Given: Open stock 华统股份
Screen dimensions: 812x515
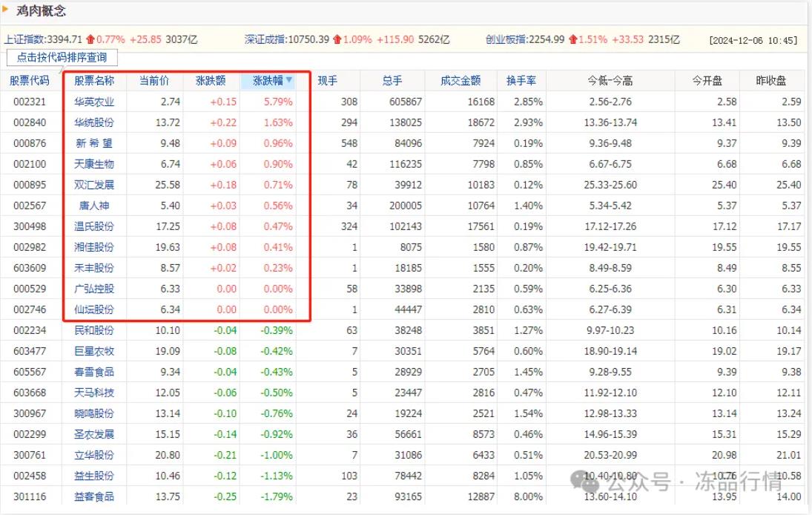Looking at the screenshot, I should coord(93,122).
